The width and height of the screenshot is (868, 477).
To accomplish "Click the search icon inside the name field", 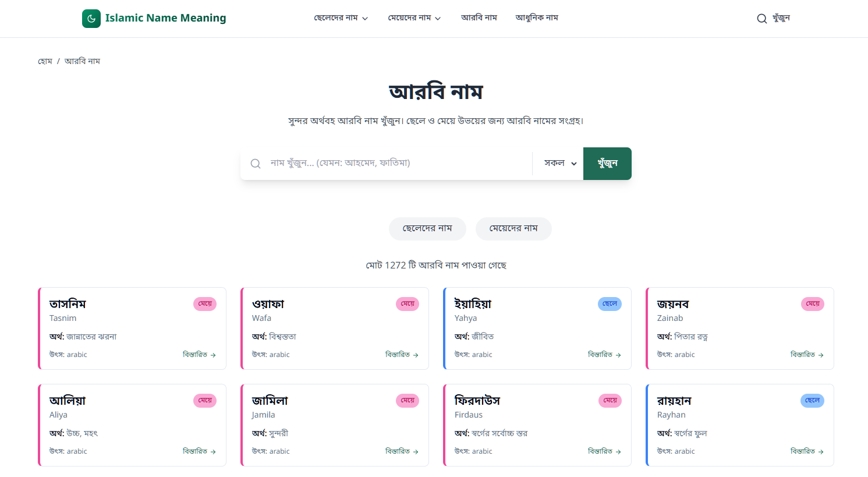I will pos(256,164).
